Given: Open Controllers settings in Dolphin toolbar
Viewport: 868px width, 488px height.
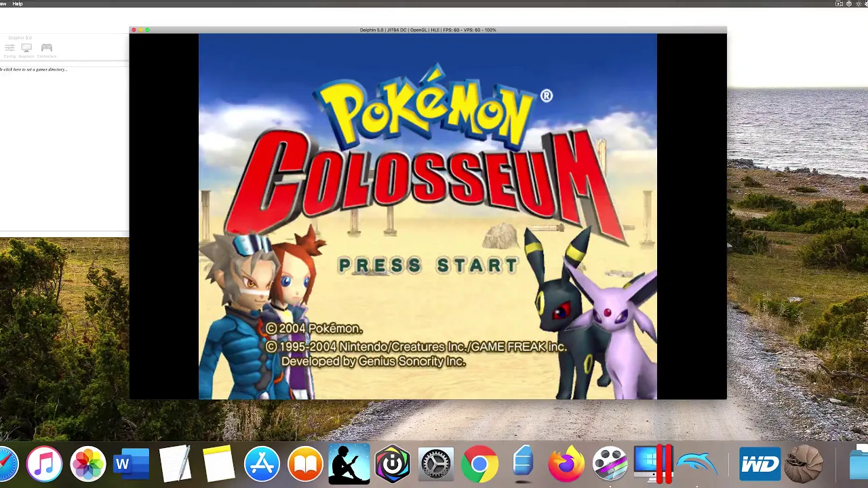Looking at the screenshot, I should click(47, 50).
